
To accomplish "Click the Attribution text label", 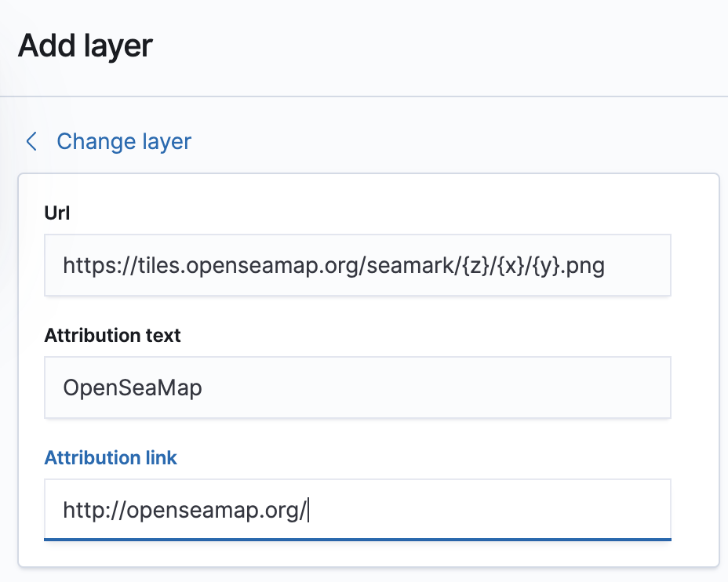I will [112, 336].
